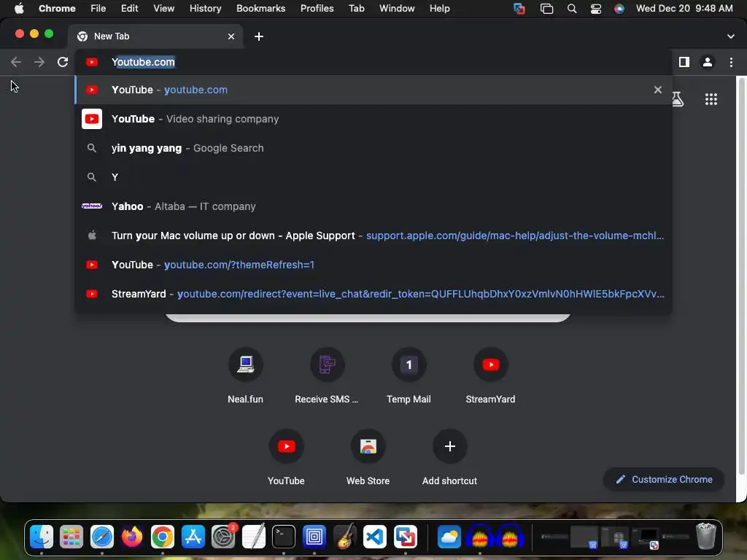The width and height of the screenshot is (747, 560).
Task: Click the date and time clock
Action: pos(684,9)
